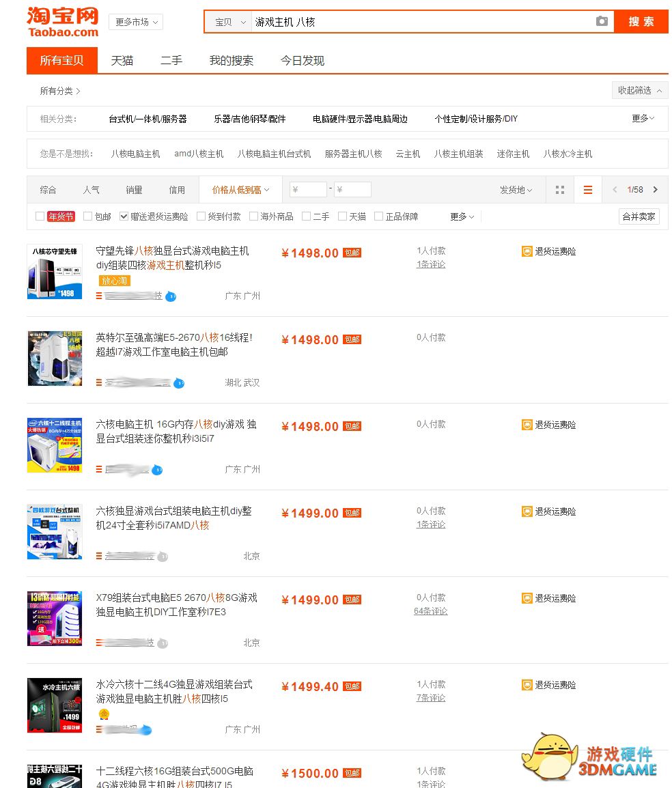Image resolution: width=672 pixels, height=788 pixels.
Task: Click the camera image-search icon
Action: (x=601, y=21)
